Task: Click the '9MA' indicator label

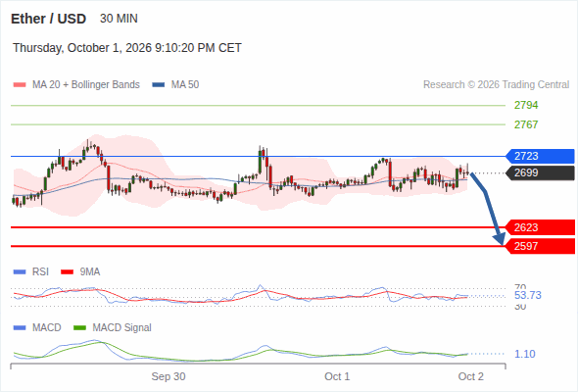Action: 90,272
